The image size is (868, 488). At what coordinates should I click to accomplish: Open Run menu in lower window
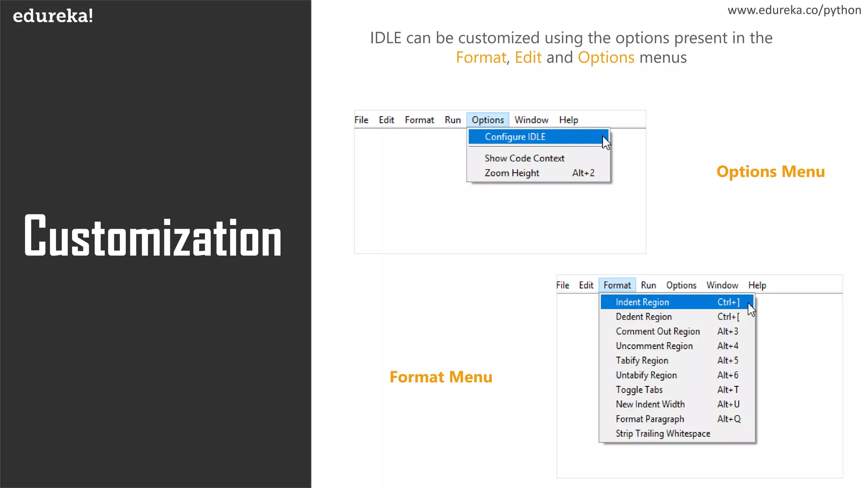[648, 285]
